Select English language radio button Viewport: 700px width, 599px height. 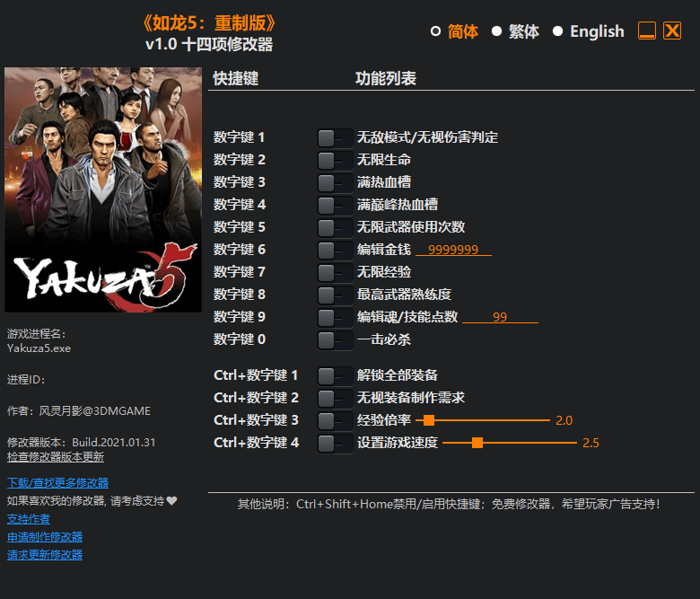tap(557, 31)
